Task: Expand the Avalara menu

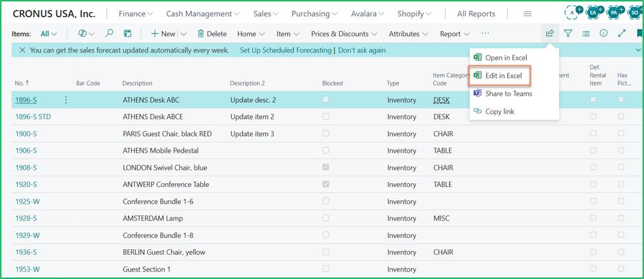Action: pyautogui.click(x=367, y=13)
